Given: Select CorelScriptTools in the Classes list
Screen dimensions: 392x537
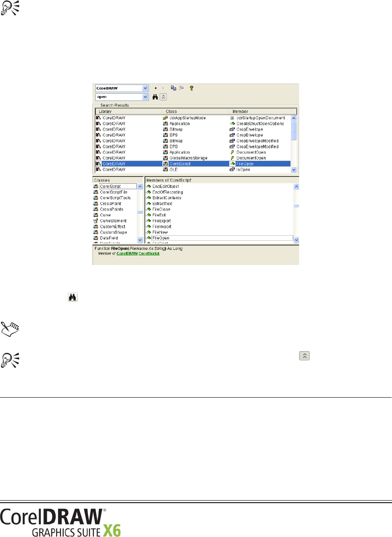Looking at the screenshot, I should pyautogui.click(x=115, y=198).
